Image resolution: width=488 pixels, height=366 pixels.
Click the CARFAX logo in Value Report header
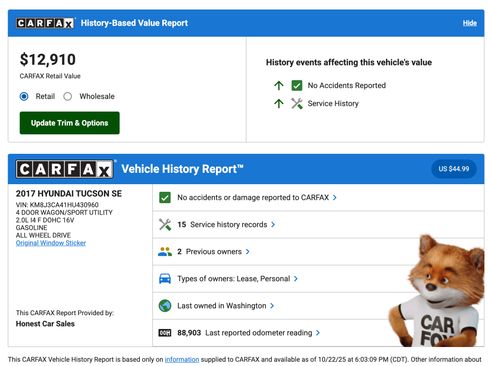(x=45, y=23)
